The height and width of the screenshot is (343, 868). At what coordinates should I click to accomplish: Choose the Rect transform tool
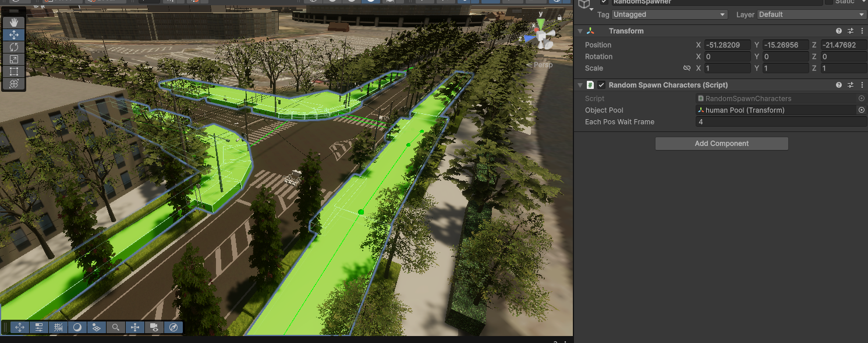click(14, 72)
